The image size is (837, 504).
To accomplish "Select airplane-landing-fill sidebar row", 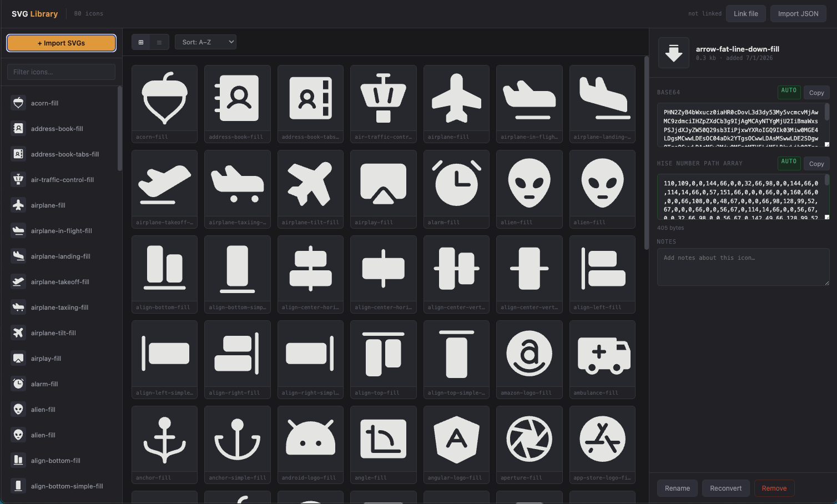I will [x=61, y=256].
